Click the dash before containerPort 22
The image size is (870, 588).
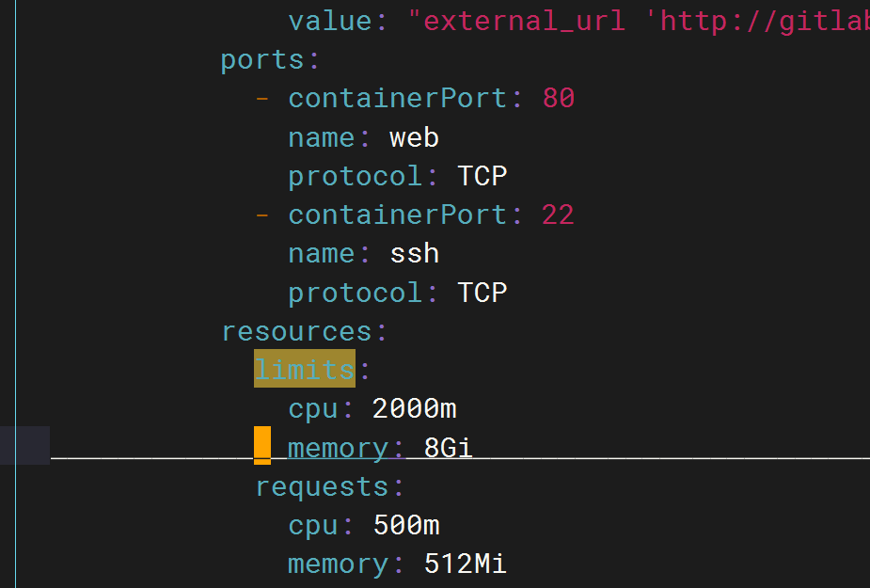point(262,215)
